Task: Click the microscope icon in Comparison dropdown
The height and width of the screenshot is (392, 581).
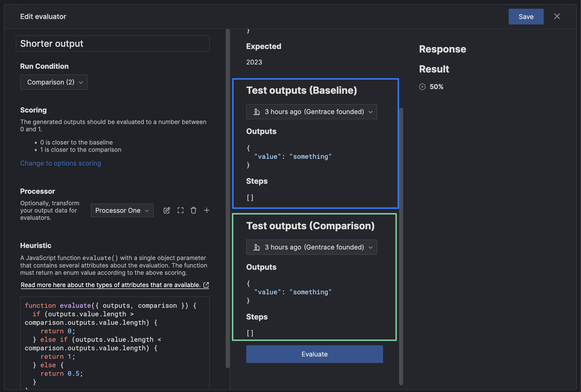Action: click(257, 247)
